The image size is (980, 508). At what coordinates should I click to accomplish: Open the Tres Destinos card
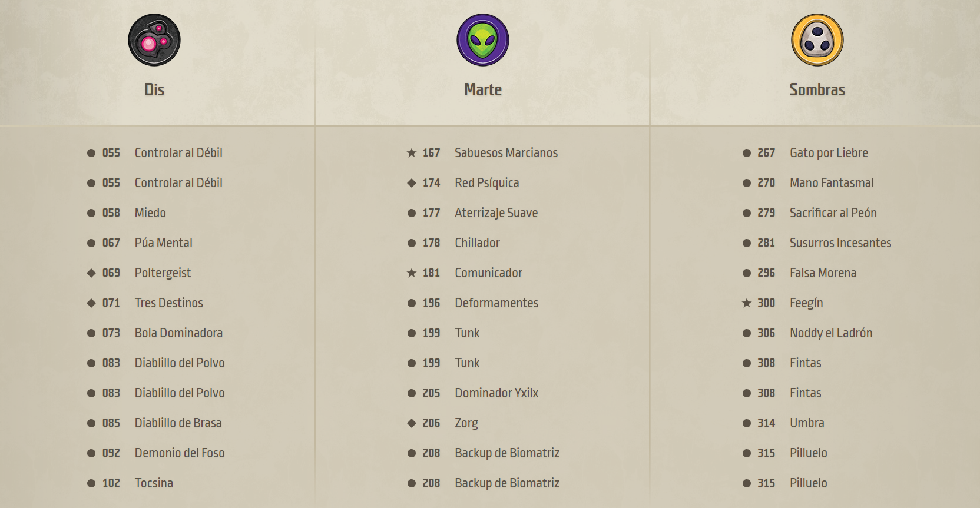[x=169, y=303]
